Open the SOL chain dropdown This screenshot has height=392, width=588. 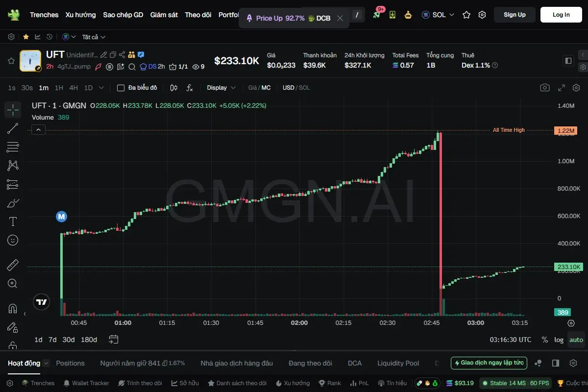tap(438, 15)
